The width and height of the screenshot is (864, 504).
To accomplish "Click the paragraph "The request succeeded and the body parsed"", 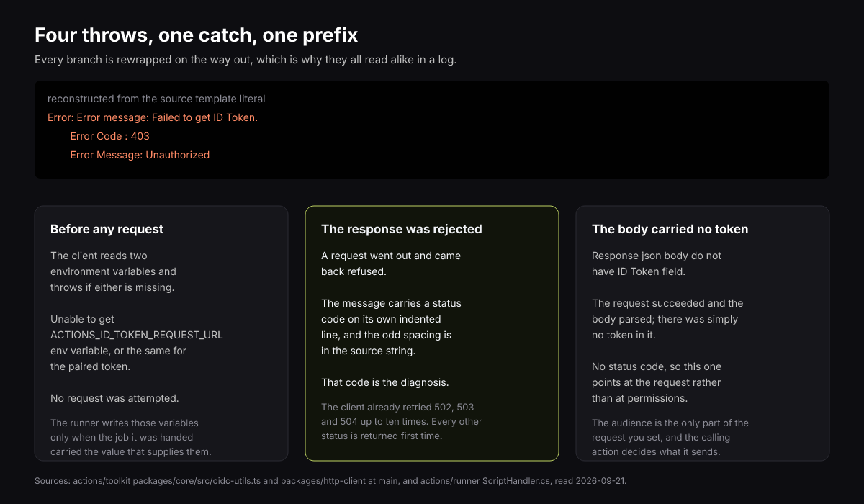I will pos(667,319).
